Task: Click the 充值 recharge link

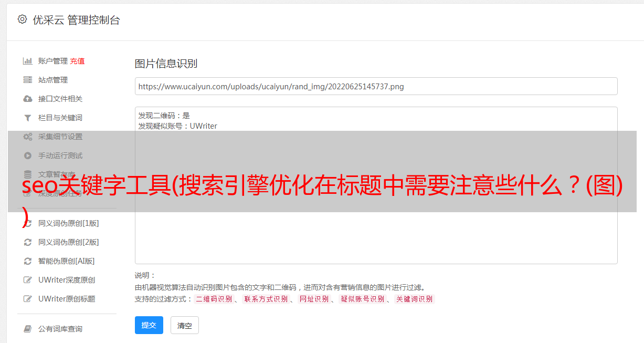Action: [77, 61]
